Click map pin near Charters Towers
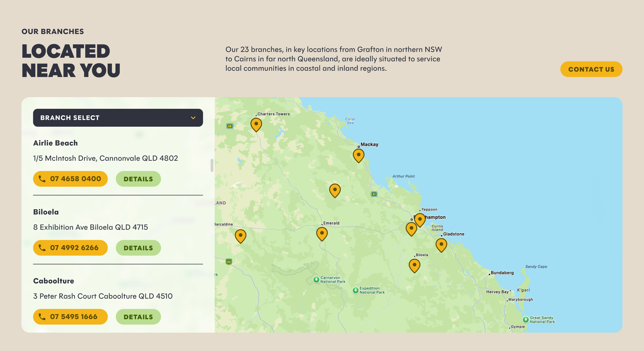 256,124
